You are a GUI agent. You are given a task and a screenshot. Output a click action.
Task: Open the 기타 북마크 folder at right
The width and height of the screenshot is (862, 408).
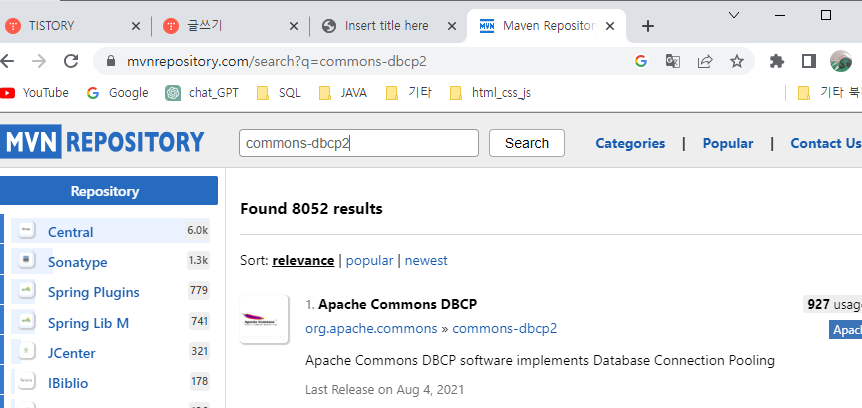(829, 93)
